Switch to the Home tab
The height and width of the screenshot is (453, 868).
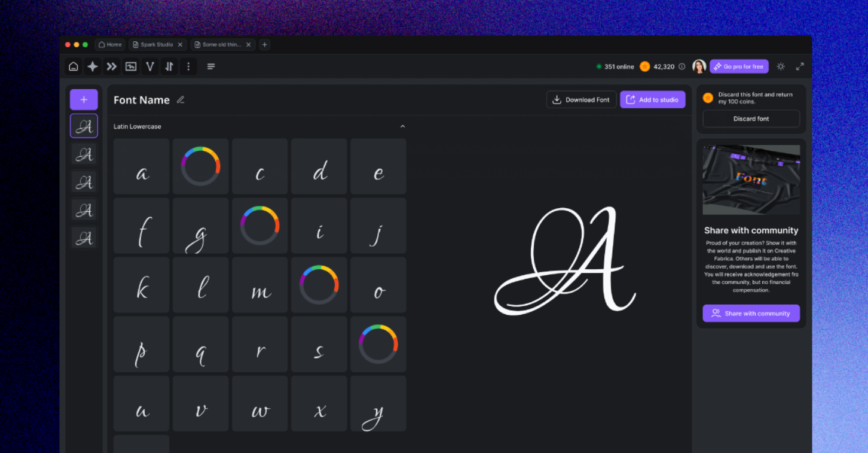coord(110,45)
